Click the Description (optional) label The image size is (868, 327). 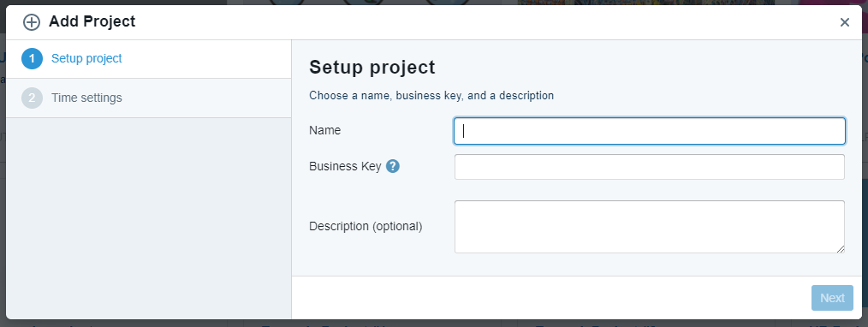tap(366, 226)
